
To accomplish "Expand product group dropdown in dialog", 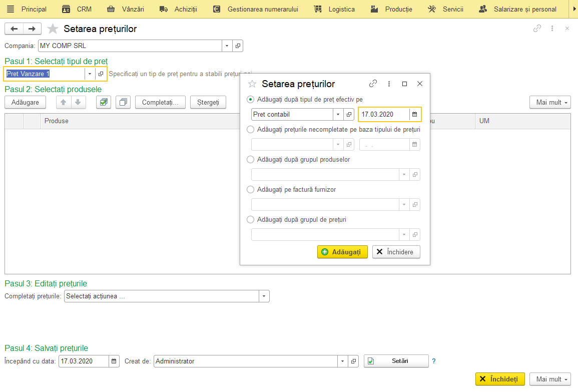I will [404, 174].
